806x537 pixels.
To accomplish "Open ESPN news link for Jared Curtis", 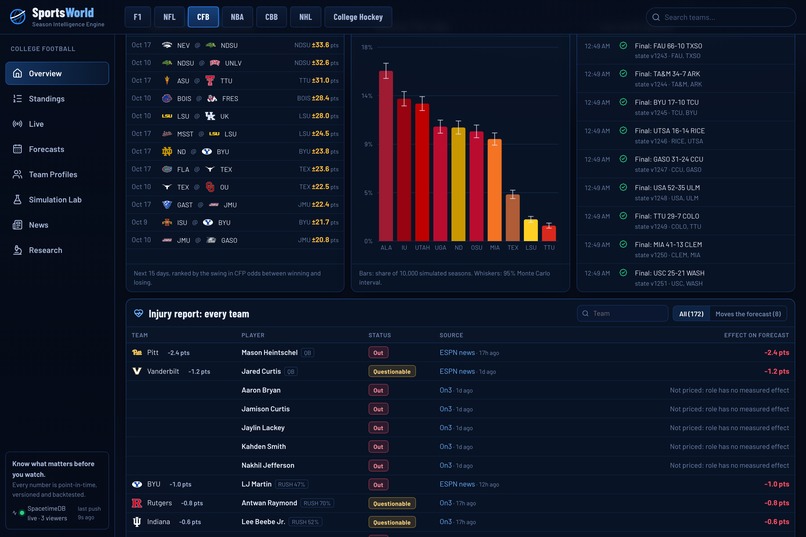I will pyautogui.click(x=457, y=371).
